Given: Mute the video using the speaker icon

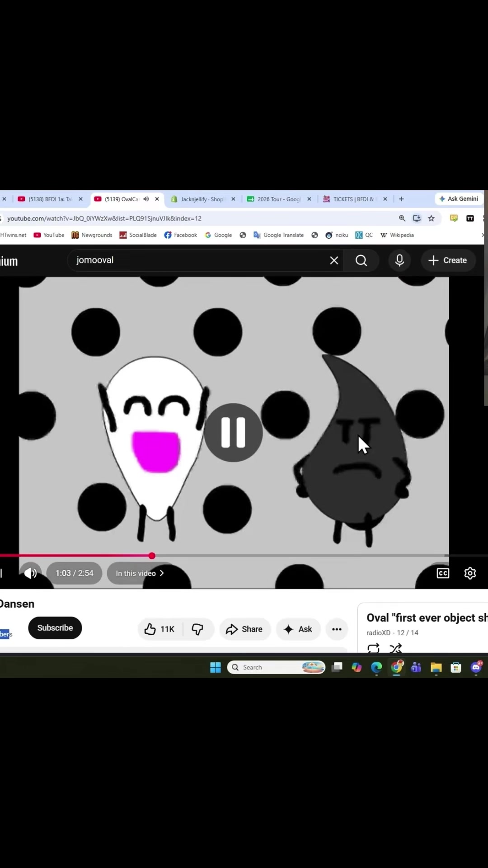Looking at the screenshot, I should [x=30, y=573].
